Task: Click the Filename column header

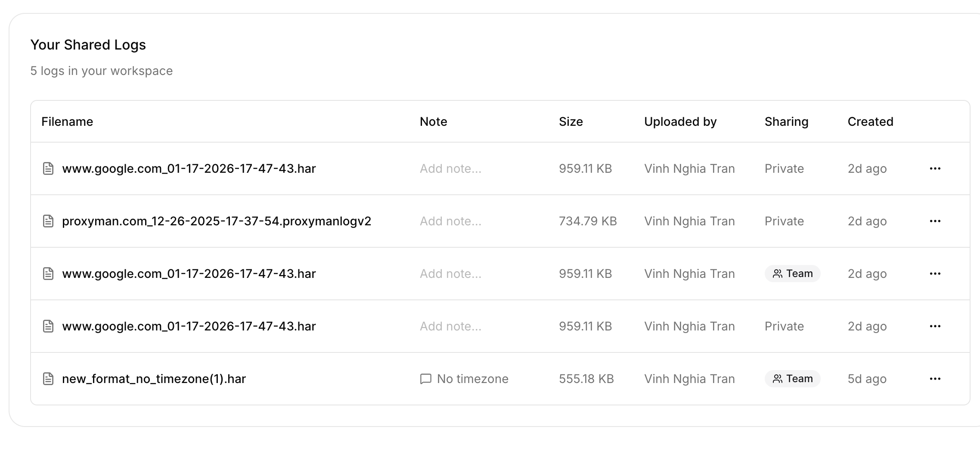Action: coord(67,121)
